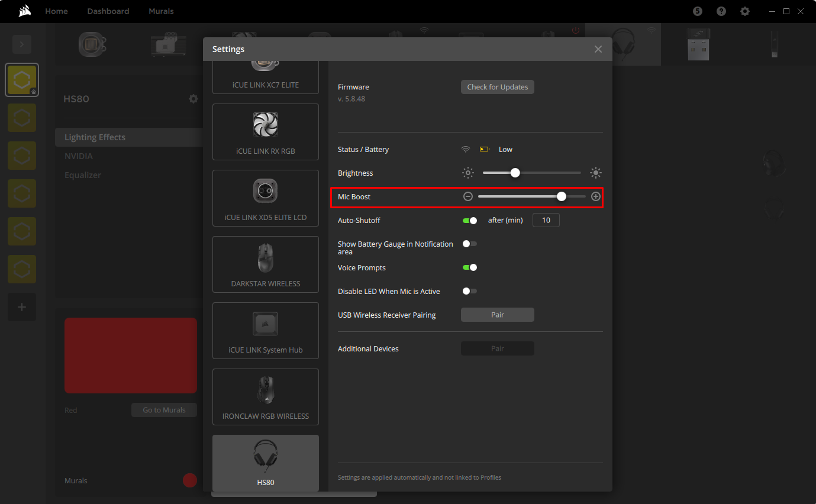Click the circled 5 notification icon
This screenshot has height=504, width=816.
(697, 11)
